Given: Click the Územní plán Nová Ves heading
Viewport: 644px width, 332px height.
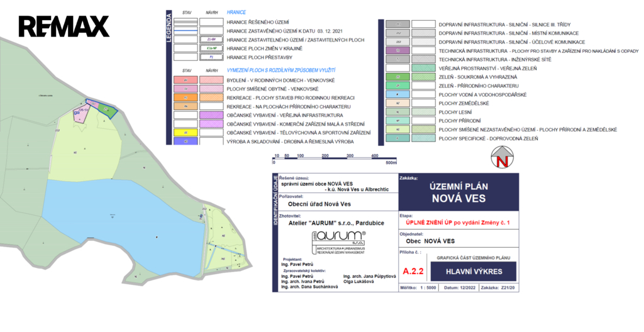Looking at the screenshot, I should [458, 192].
